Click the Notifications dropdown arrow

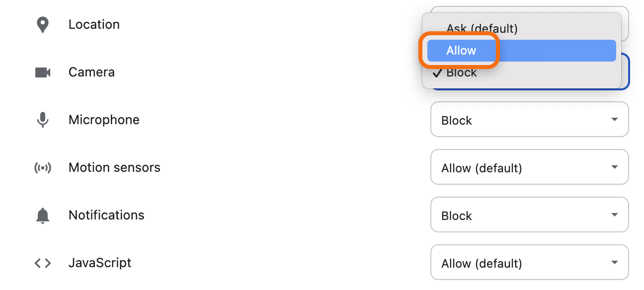click(615, 215)
